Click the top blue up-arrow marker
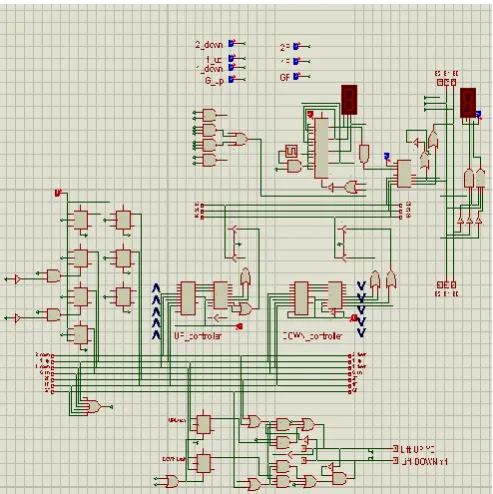Image resolution: width=493 pixels, height=494 pixels. (x=156, y=288)
